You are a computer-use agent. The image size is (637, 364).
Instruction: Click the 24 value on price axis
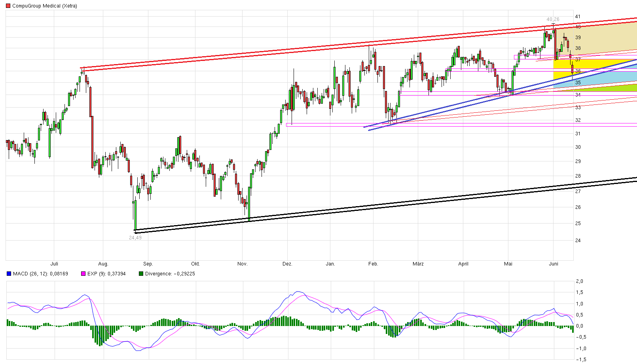coord(578,241)
